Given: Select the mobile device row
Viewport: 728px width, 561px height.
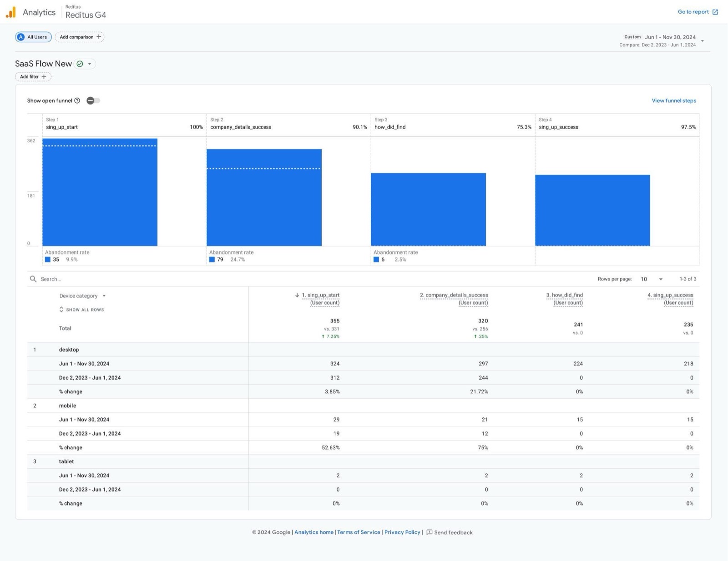Looking at the screenshot, I should click(x=363, y=406).
